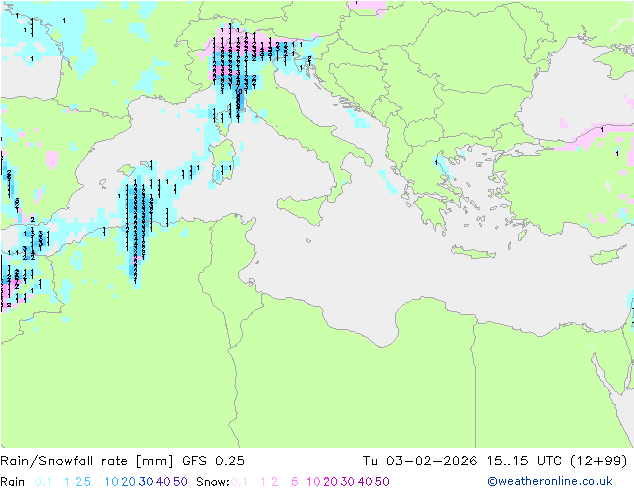Image resolution: width=634 pixels, height=490 pixels.
Task: Click the Snow legend value 20
Action: click(330, 482)
